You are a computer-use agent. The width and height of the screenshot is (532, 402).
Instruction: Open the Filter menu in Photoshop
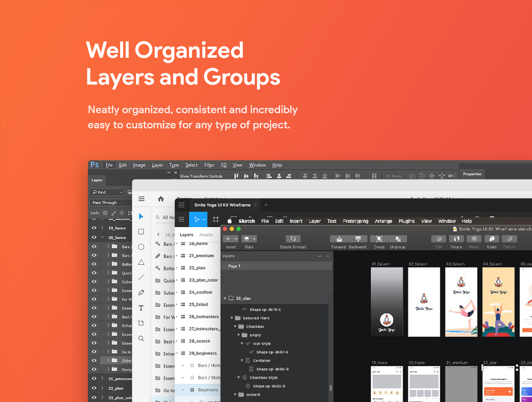point(209,165)
